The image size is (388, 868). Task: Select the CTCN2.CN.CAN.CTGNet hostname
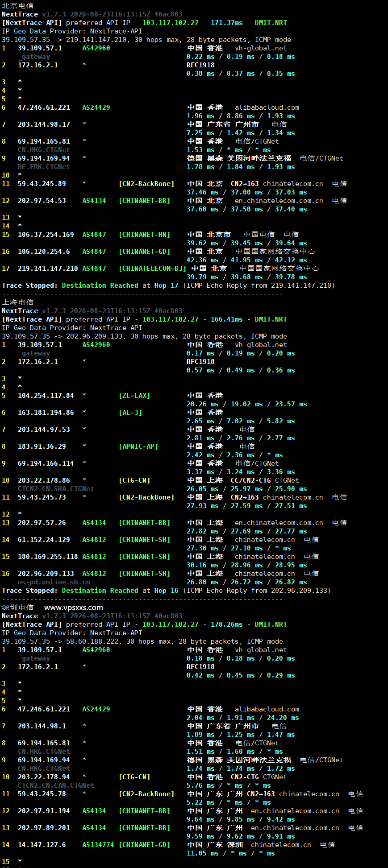[x=56, y=785]
